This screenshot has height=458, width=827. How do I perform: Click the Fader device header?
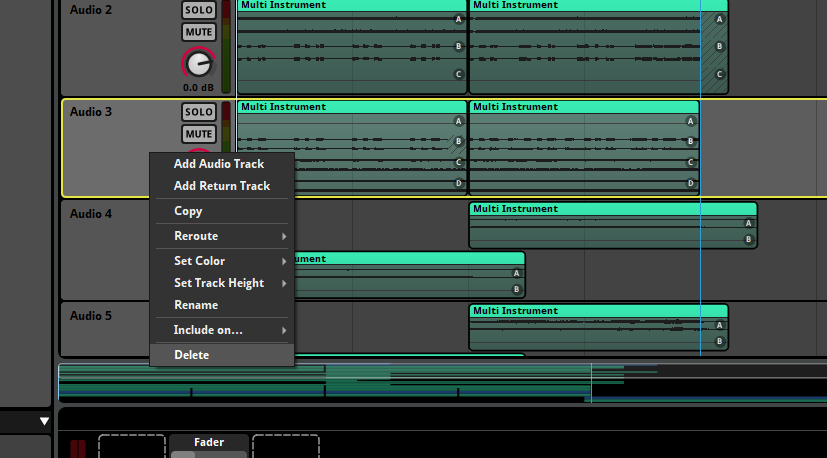click(209, 442)
